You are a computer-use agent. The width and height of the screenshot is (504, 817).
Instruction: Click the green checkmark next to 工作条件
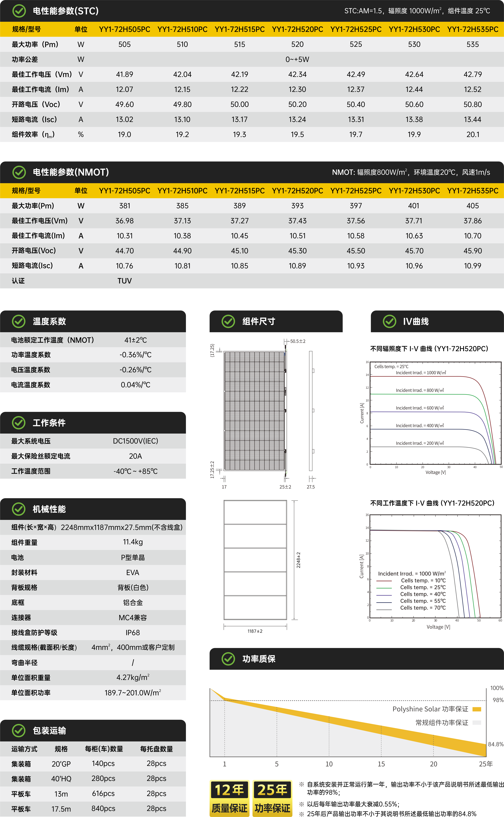(19, 423)
